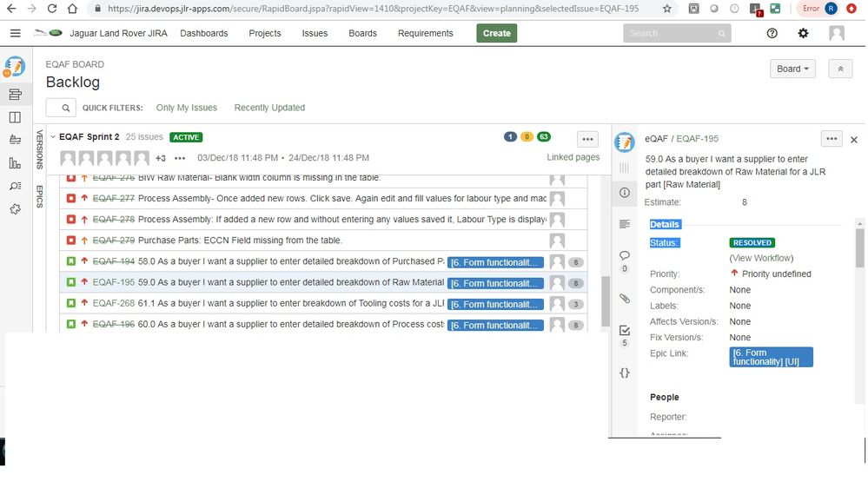The image size is (868, 488).
Task: Open Issues menu
Action: pyautogui.click(x=315, y=33)
